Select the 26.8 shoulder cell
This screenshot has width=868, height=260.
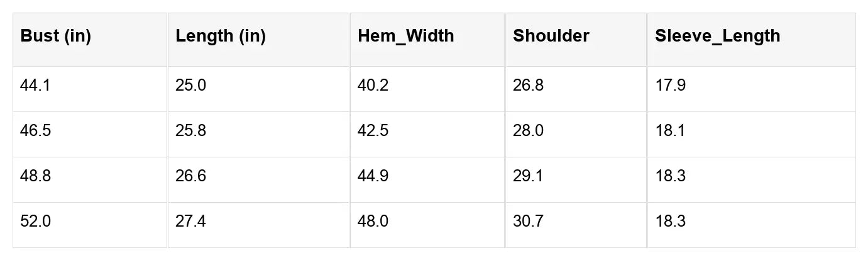pos(528,86)
